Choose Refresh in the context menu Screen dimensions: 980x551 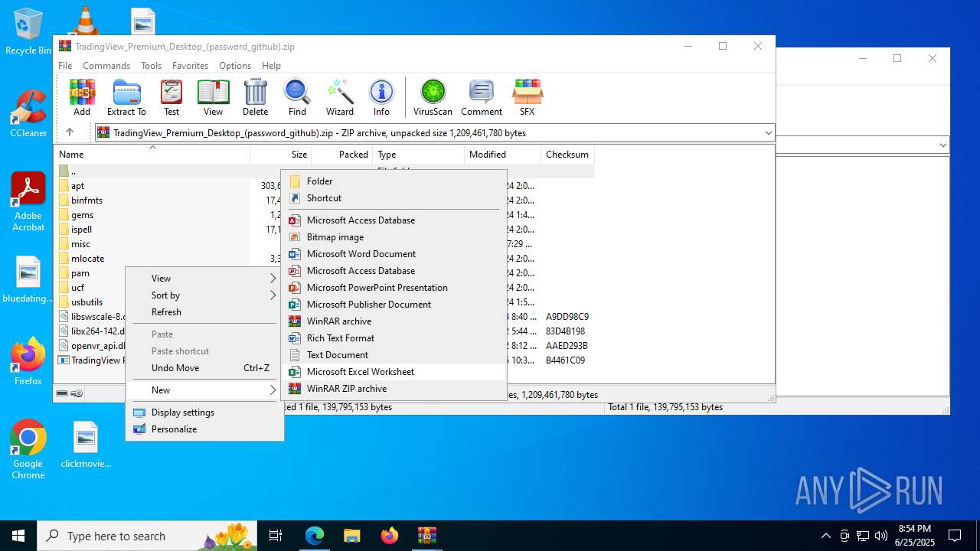204,312
